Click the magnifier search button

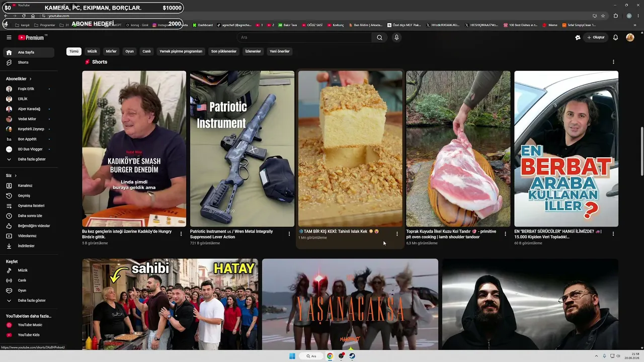[x=379, y=37]
